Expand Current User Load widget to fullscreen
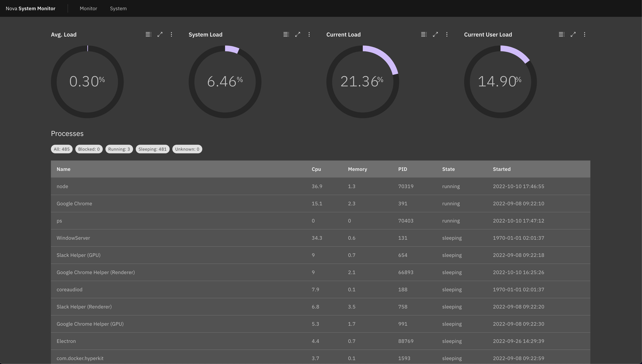Viewport: 642px width, 364px height. (x=573, y=34)
